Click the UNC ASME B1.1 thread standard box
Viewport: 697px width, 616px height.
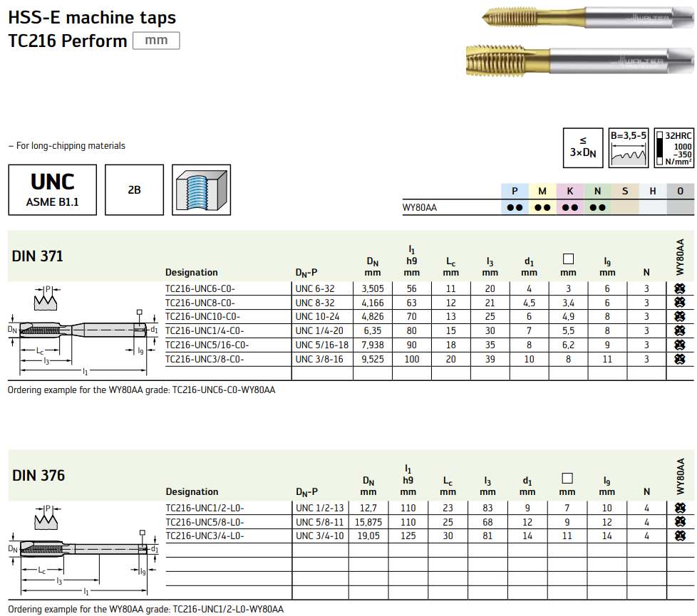[x=53, y=189]
